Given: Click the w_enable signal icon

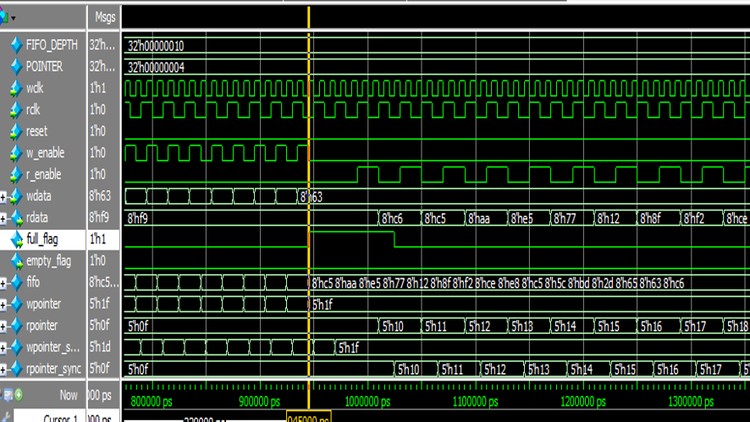Looking at the screenshot, I should [x=16, y=152].
